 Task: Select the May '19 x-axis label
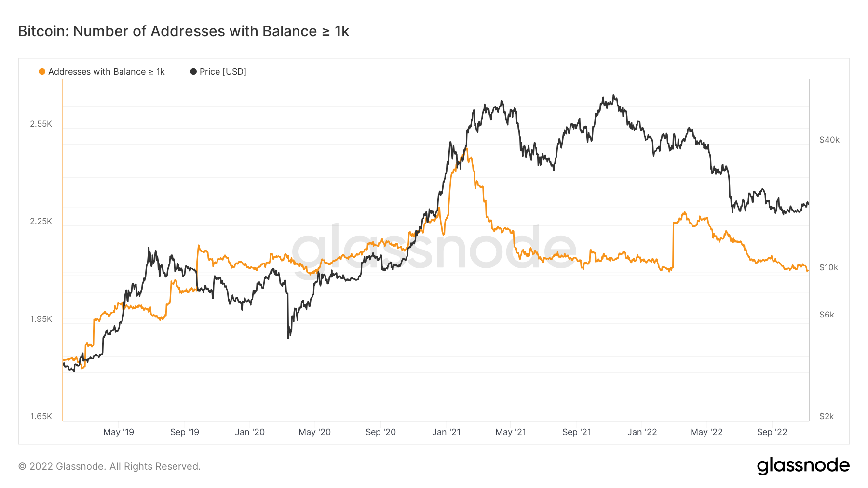click(119, 432)
